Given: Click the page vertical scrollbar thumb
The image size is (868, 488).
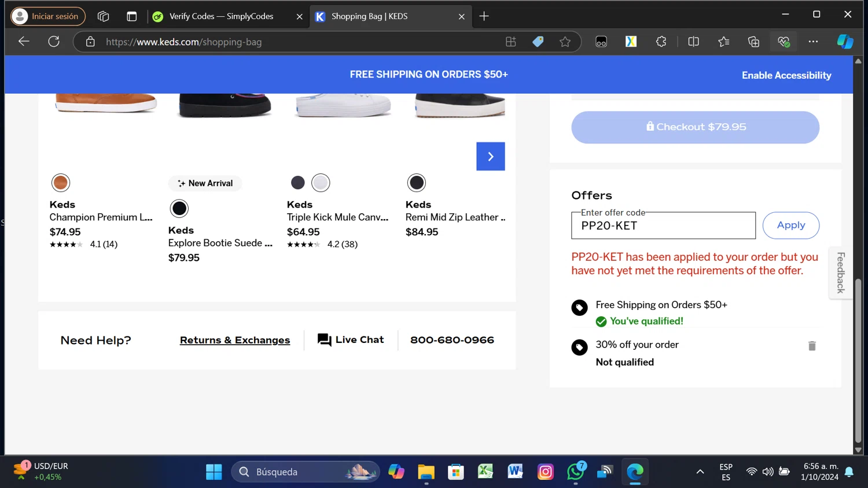Looking at the screenshot, I should click(858, 361).
